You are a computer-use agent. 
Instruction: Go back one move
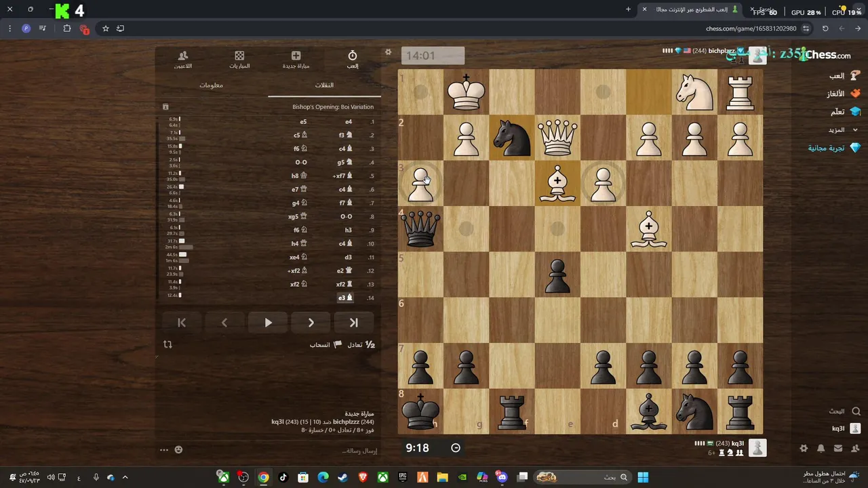[224, 323]
